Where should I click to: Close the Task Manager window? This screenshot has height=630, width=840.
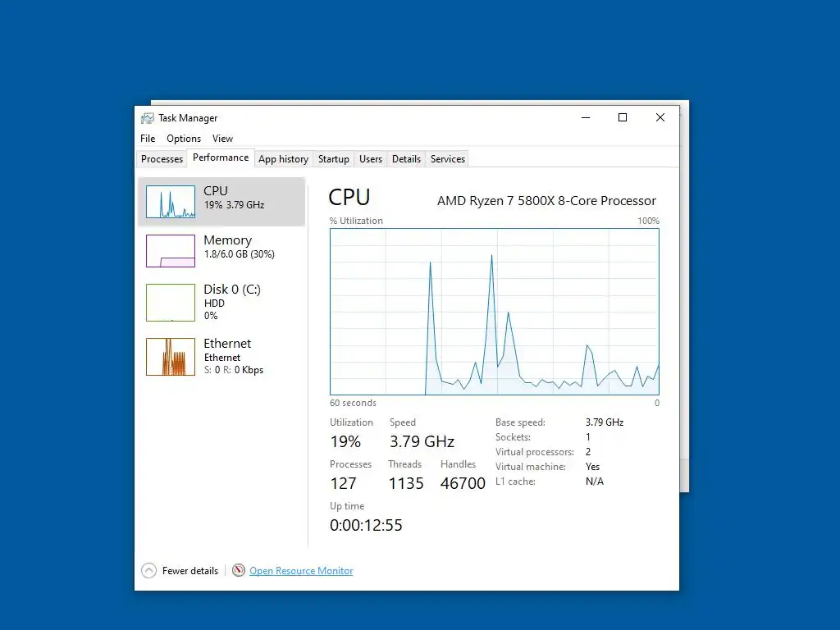pyautogui.click(x=660, y=118)
